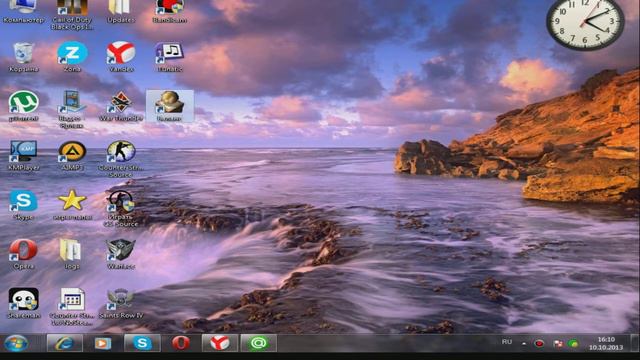Open the Yandex browser desktop shortcut
Screen dimensions: 640x360
click(121, 57)
